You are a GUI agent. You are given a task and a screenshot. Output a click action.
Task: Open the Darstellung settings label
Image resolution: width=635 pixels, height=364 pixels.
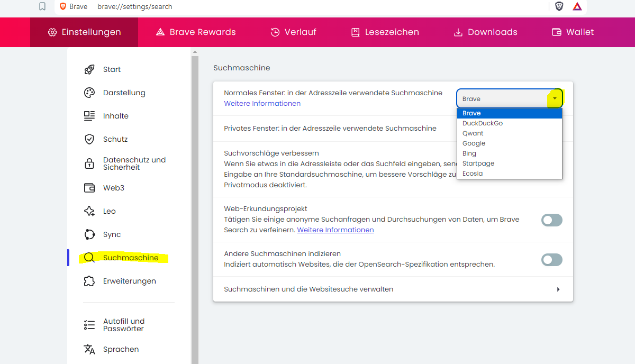click(124, 93)
